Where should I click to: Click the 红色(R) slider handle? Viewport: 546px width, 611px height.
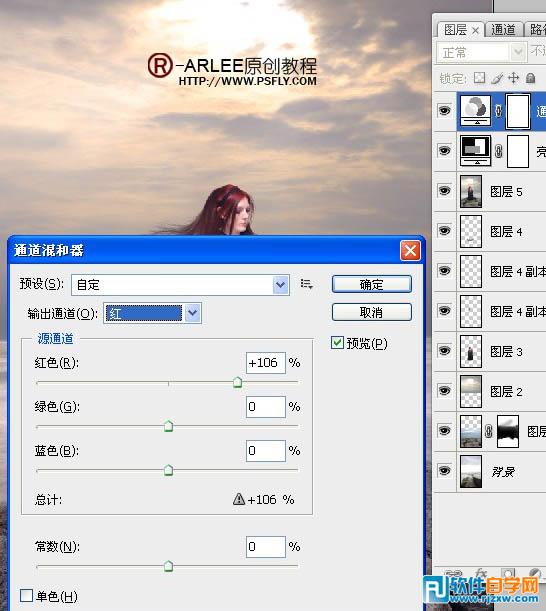237,383
